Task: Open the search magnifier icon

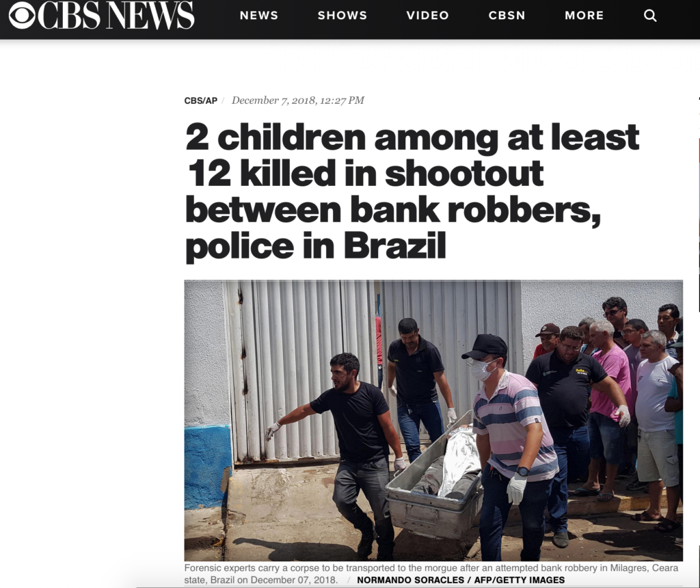Action: tap(650, 16)
